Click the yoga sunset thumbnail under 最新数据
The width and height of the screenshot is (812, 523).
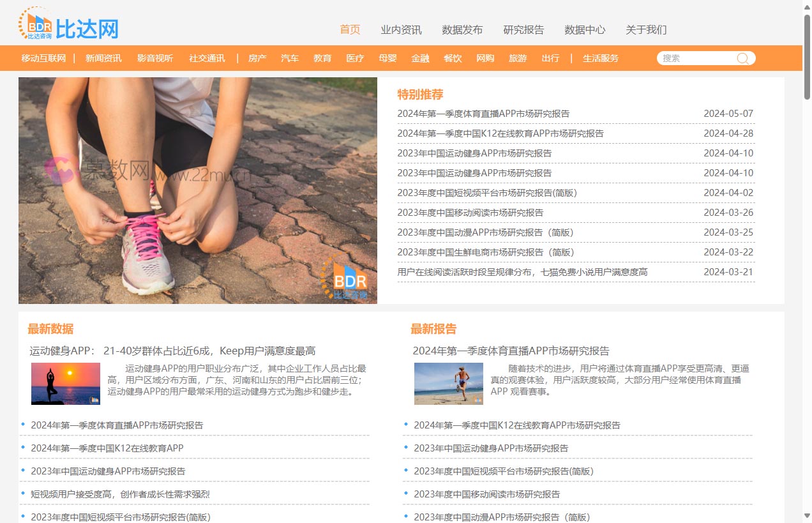click(66, 383)
